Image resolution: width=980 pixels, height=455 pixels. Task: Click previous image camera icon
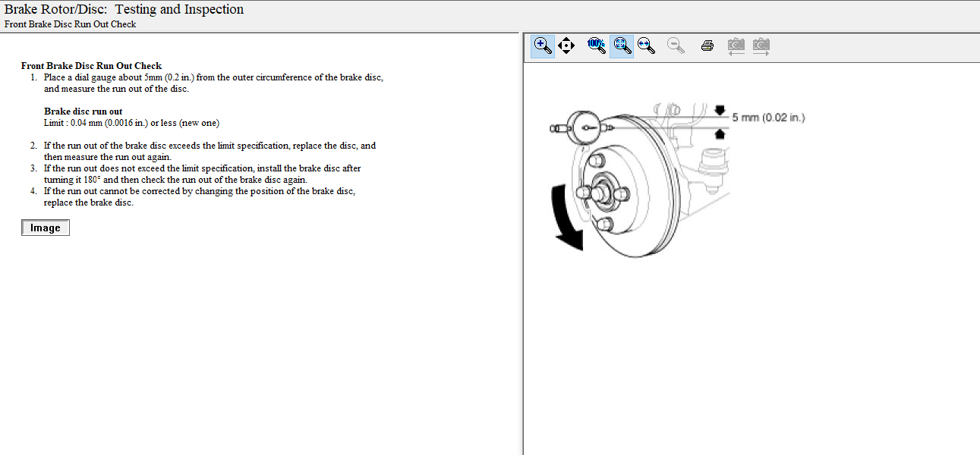pos(736,46)
